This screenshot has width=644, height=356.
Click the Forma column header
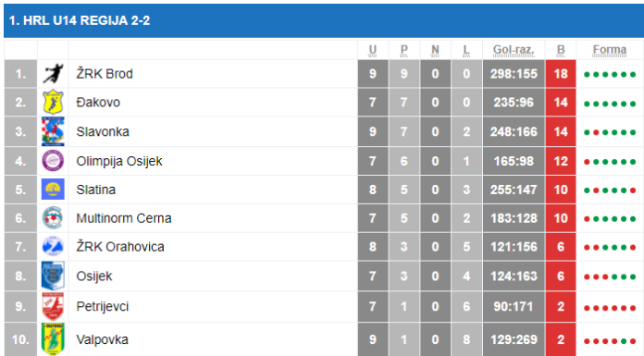(x=610, y=50)
